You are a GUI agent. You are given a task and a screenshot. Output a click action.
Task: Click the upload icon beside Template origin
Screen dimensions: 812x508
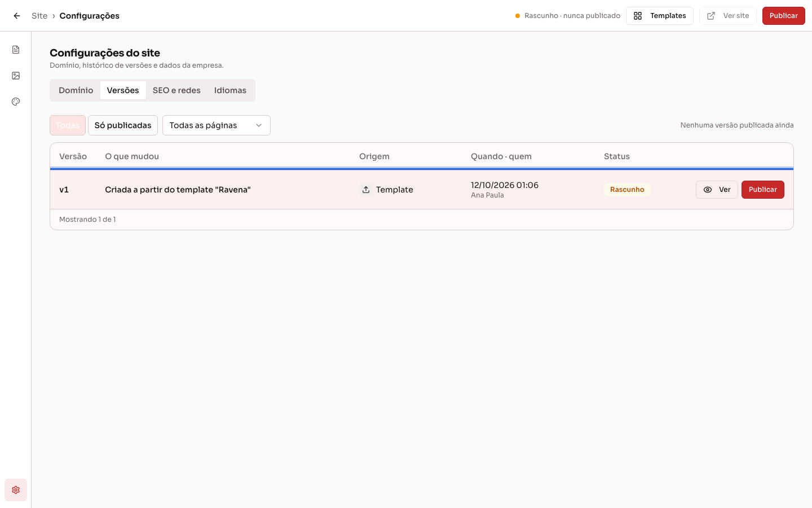366,190
